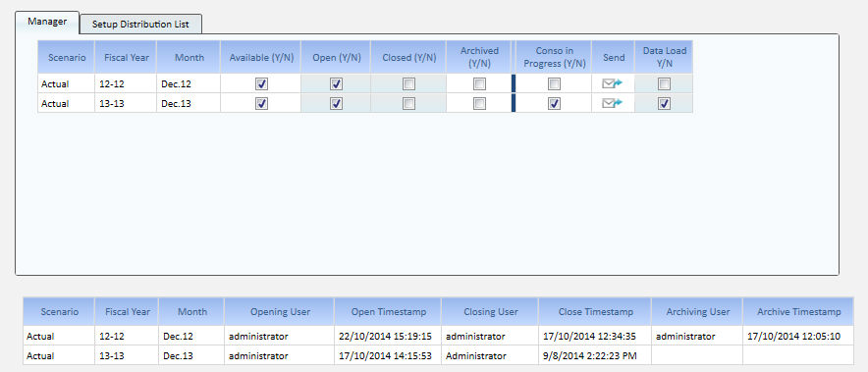This screenshot has width=868, height=372.
Task: Check Data Load for the Dec.12 row
Action: tap(665, 84)
